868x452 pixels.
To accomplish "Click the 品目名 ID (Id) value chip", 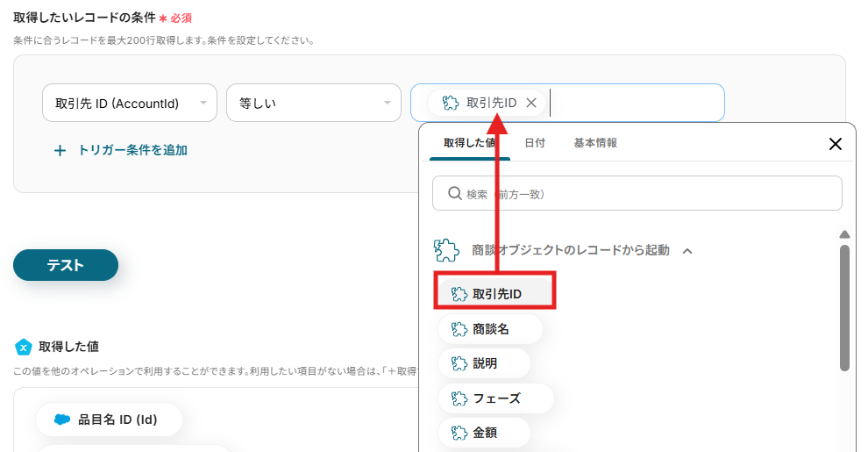I will point(109,420).
